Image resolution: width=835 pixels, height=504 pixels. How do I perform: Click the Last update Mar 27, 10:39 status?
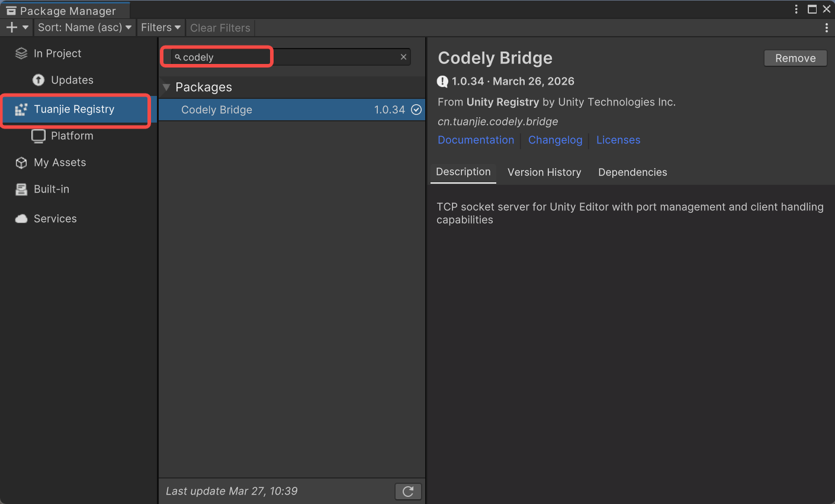click(x=232, y=491)
